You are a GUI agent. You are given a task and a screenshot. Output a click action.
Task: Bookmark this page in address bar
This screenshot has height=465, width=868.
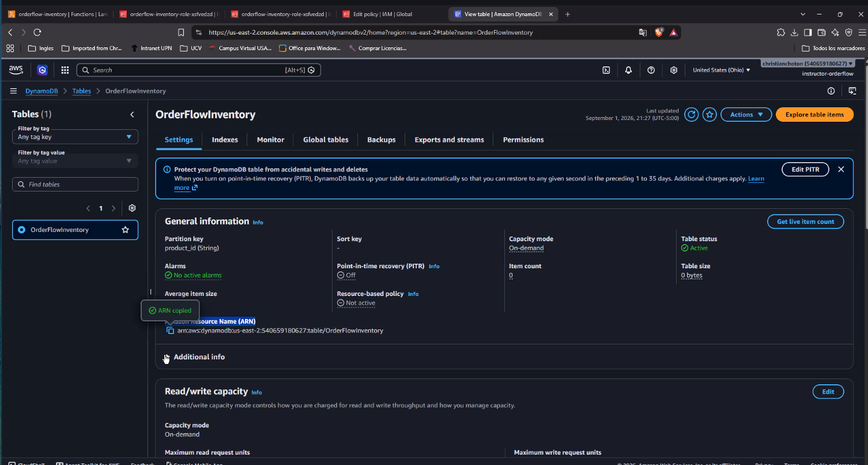181,32
